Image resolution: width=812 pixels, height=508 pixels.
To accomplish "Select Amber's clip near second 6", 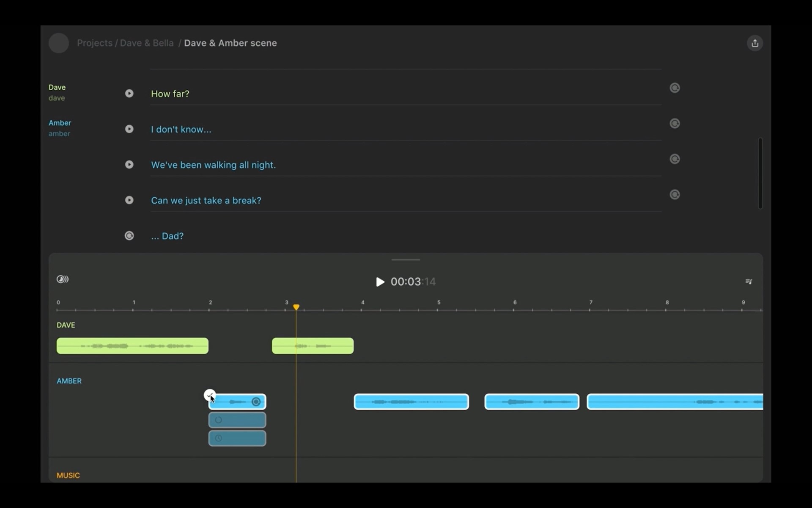I will click(532, 402).
